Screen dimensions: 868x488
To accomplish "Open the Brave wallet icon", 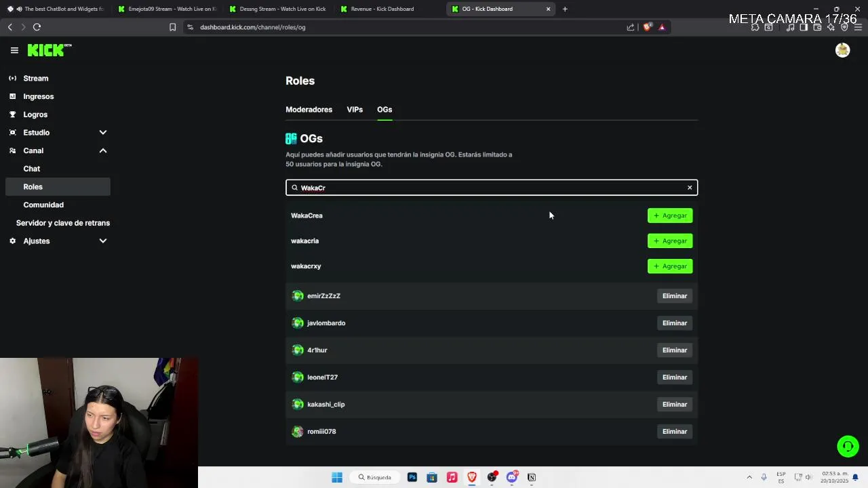I will point(817,27).
